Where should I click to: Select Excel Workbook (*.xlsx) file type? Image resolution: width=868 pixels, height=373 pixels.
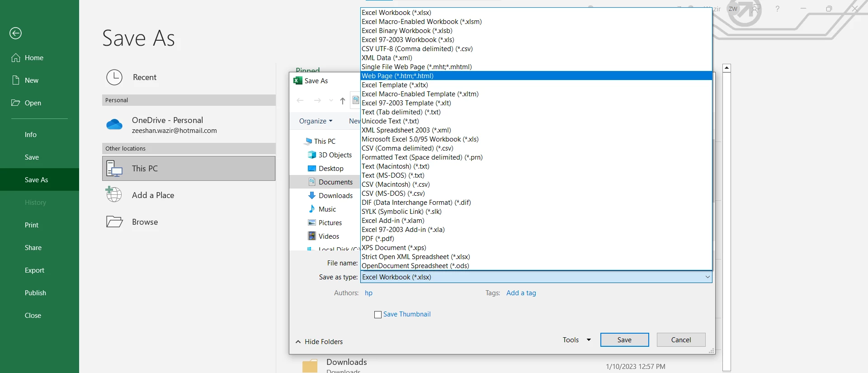pyautogui.click(x=536, y=13)
